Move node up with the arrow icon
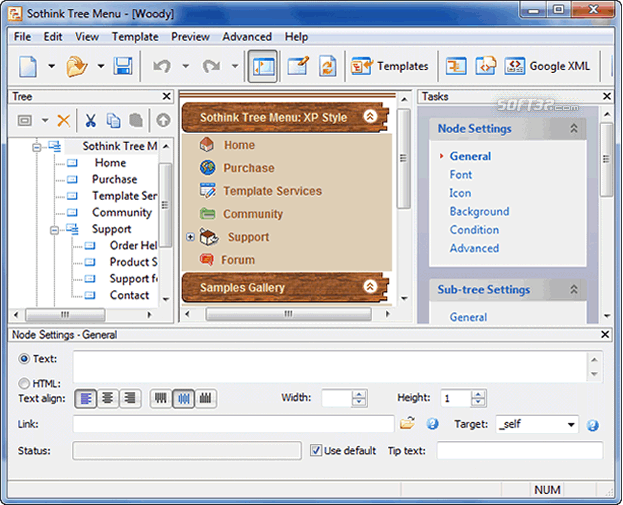623x505 pixels. (163, 120)
